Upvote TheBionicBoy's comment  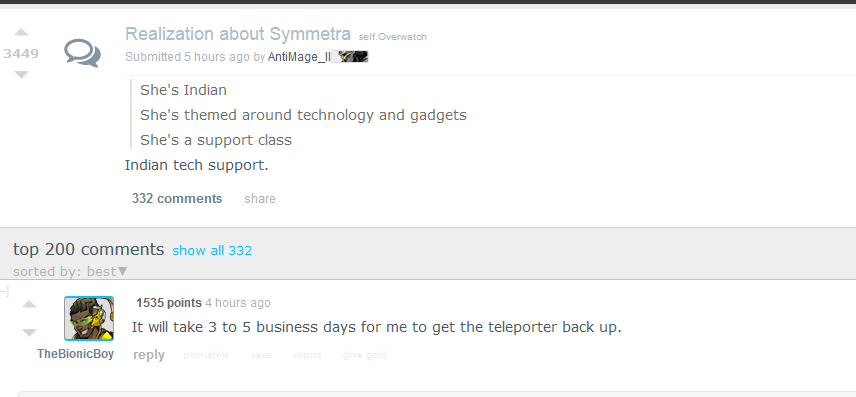click(29, 304)
